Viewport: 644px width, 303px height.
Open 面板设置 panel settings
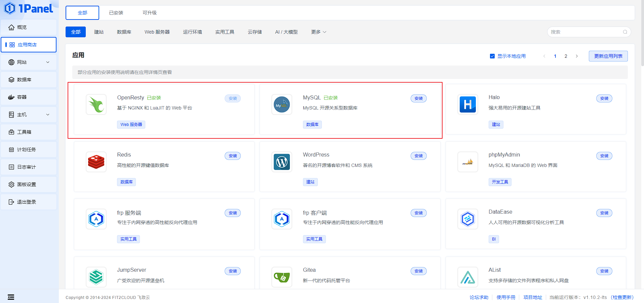click(29, 184)
